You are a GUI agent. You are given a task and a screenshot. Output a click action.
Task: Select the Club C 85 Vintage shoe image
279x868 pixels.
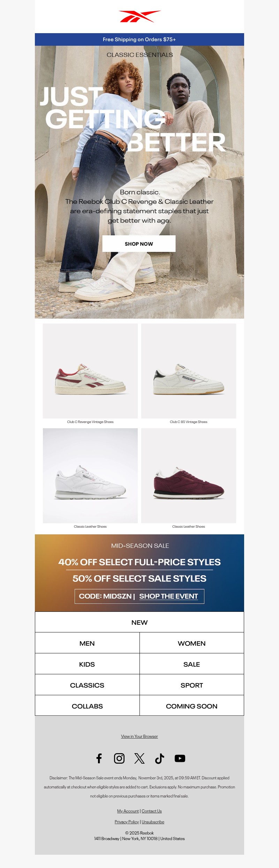tap(189, 371)
